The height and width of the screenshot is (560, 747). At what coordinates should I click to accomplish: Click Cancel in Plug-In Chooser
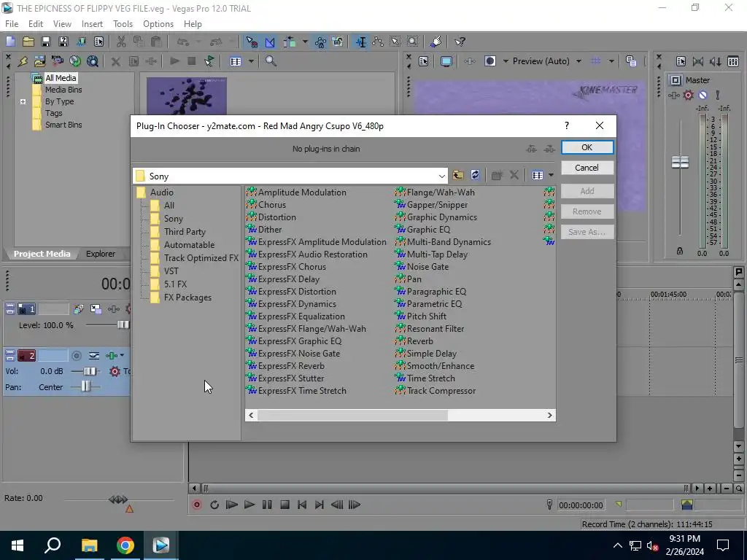(x=587, y=168)
